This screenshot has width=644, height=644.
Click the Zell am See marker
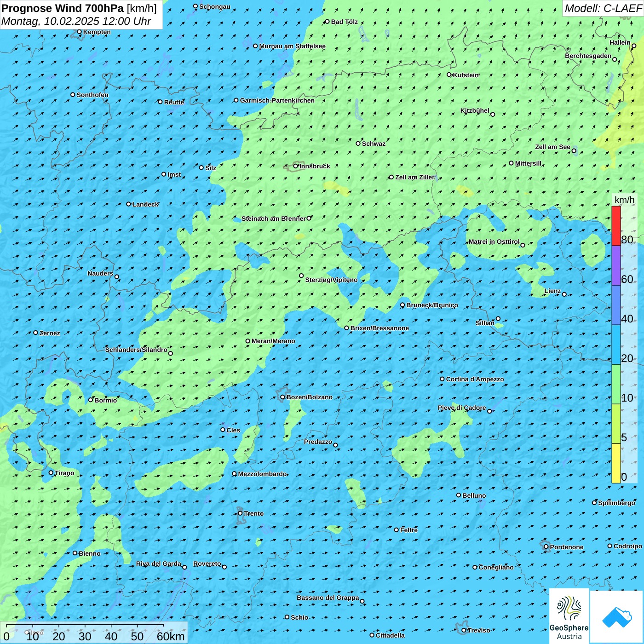pos(574,150)
